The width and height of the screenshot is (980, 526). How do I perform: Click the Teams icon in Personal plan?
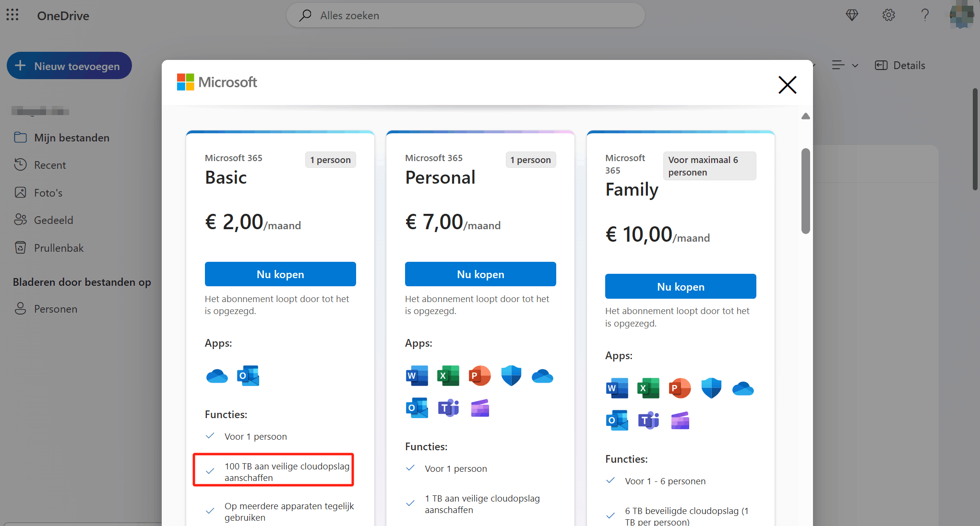coord(448,408)
